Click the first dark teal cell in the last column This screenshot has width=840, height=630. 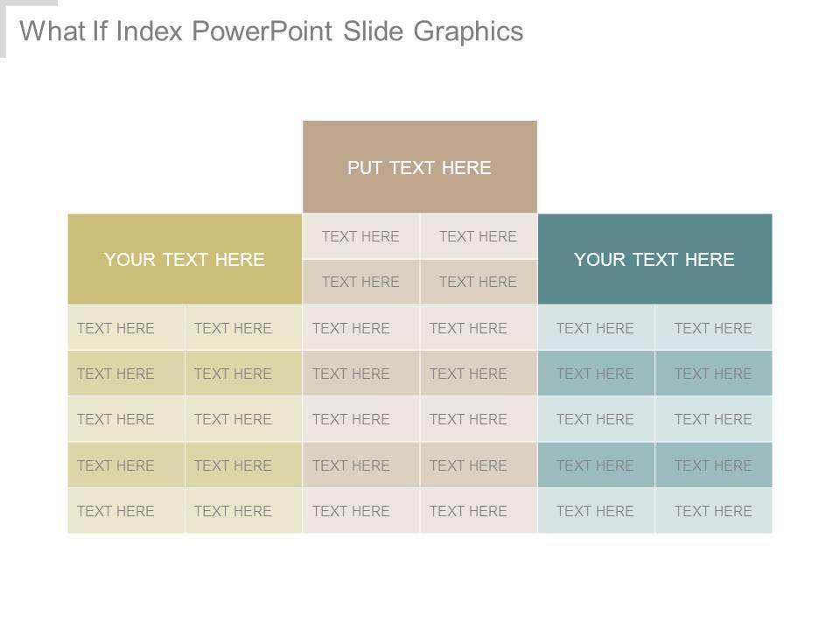(713, 374)
